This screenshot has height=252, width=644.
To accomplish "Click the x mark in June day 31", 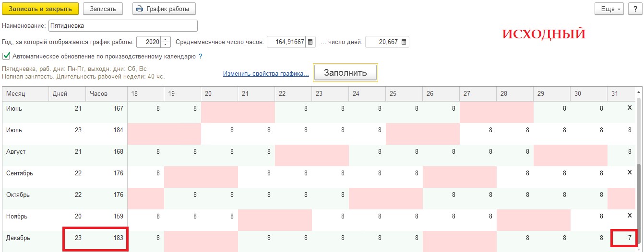I will 630,108.
